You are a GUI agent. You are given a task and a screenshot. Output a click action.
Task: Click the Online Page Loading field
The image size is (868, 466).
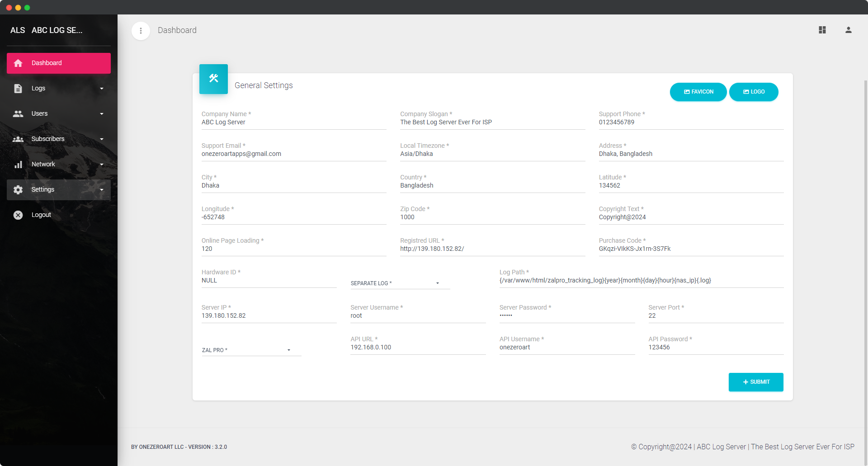point(294,249)
